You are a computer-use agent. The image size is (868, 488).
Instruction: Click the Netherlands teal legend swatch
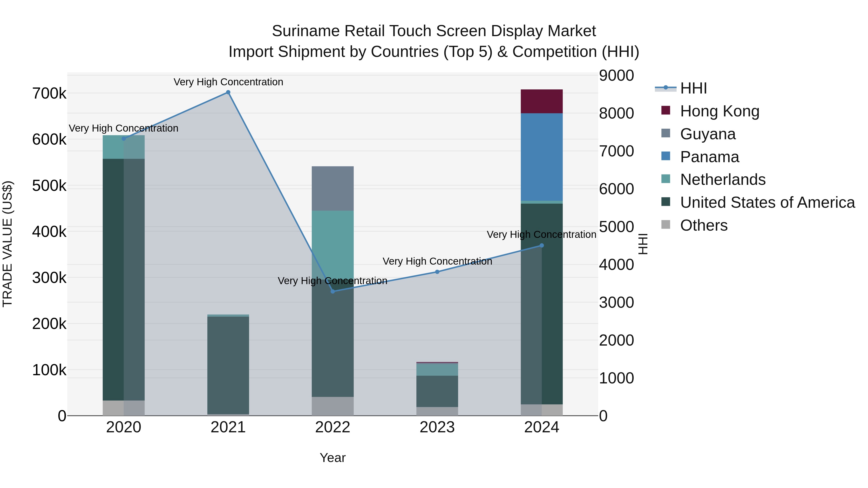(x=666, y=179)
